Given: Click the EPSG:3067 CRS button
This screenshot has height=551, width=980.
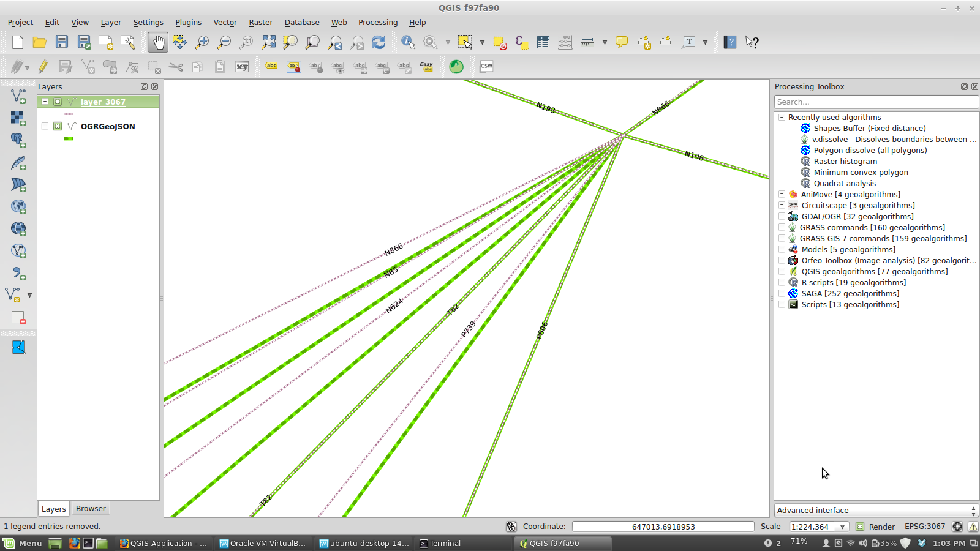Looking at the screenshot, I should (x=925, y=527).
